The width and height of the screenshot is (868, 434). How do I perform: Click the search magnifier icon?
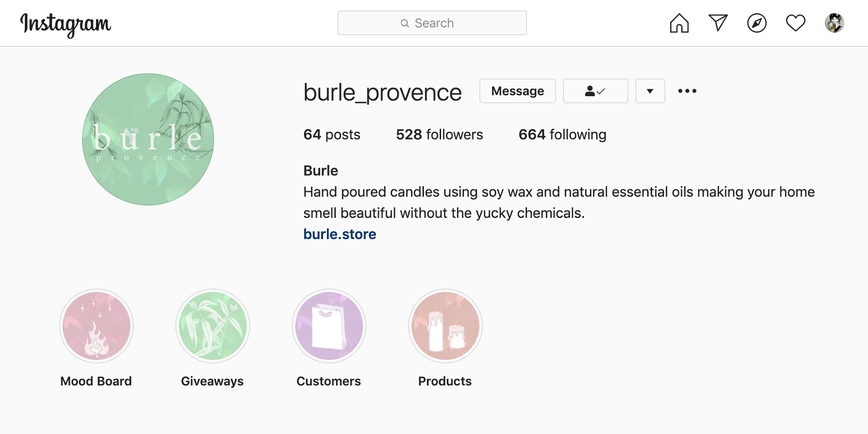pos(405,23)
